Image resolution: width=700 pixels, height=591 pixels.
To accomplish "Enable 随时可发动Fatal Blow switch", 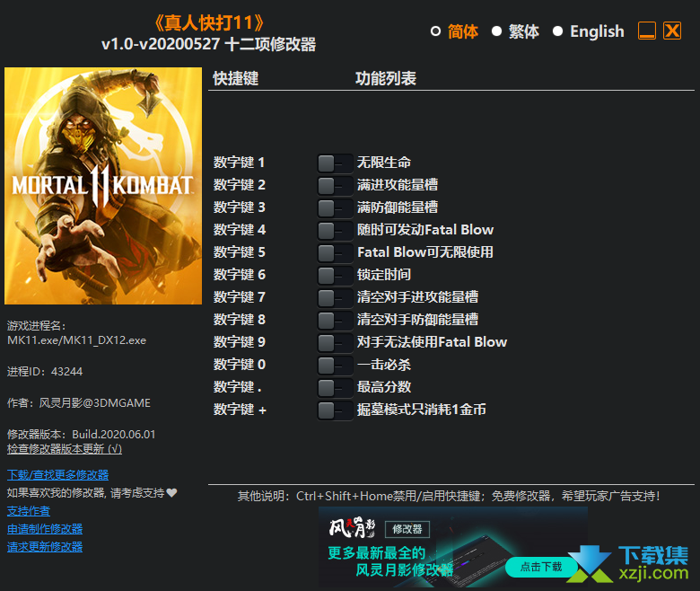I will click(x=335, y=230).
